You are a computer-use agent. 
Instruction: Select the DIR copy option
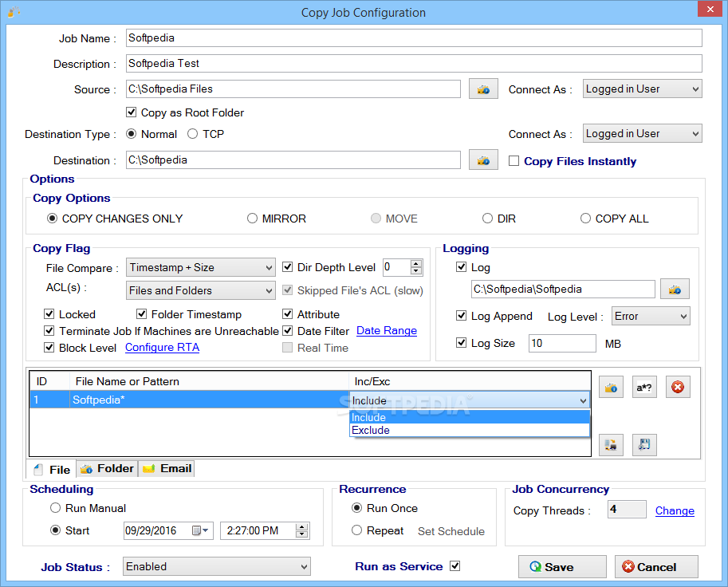487,219
